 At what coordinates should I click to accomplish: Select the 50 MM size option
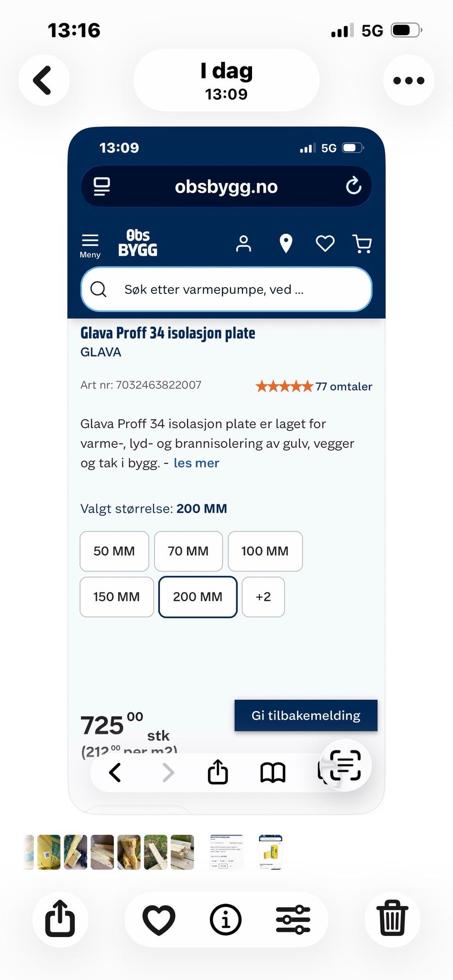pos(114,551)
